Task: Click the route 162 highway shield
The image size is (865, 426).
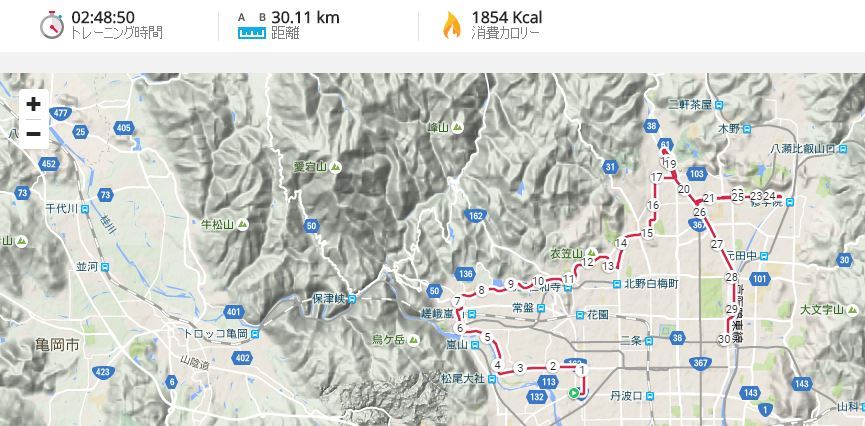Action: click(476, 215)
